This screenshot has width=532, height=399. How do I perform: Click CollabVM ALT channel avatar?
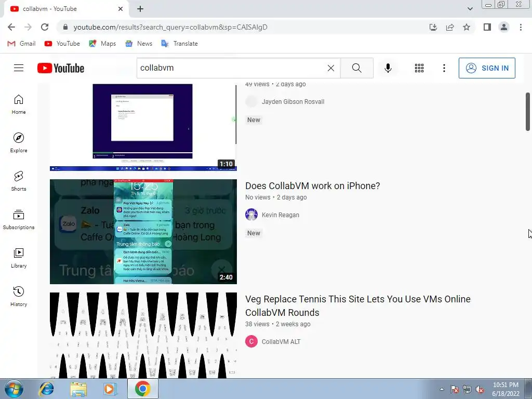251,342
